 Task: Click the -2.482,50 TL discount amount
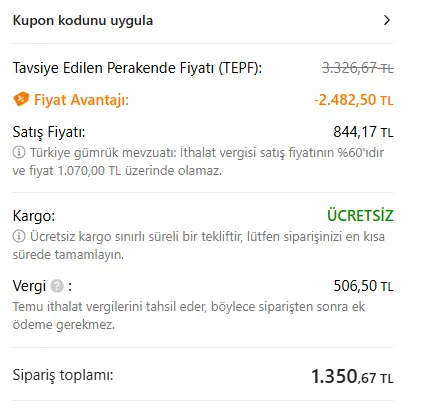click(354, 100)
